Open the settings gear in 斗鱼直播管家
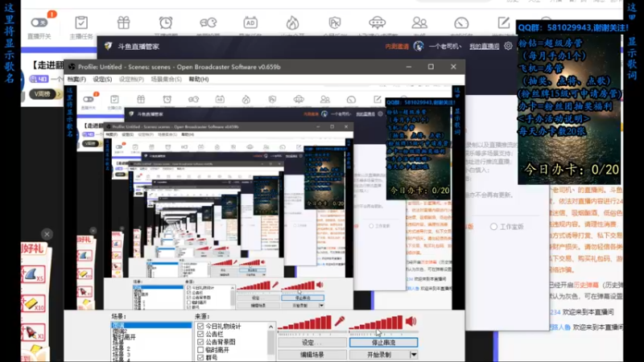 tap(508, 46)
